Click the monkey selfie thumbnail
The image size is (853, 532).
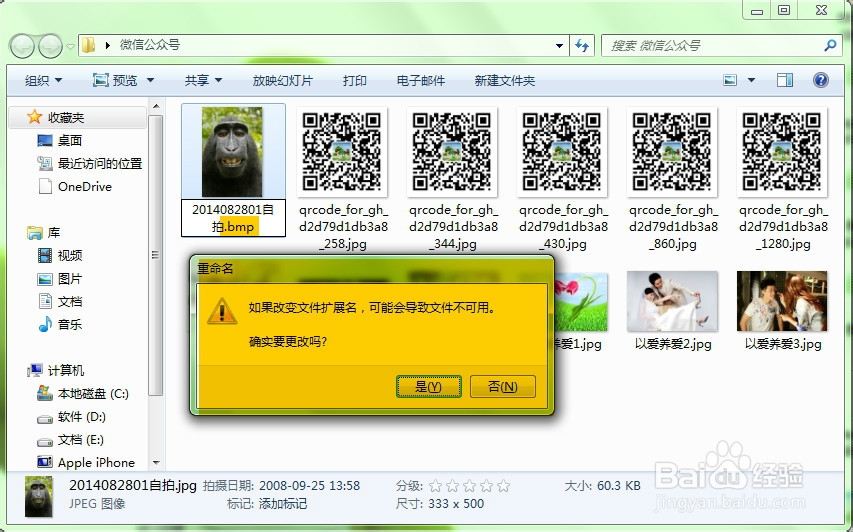[232, 152]
